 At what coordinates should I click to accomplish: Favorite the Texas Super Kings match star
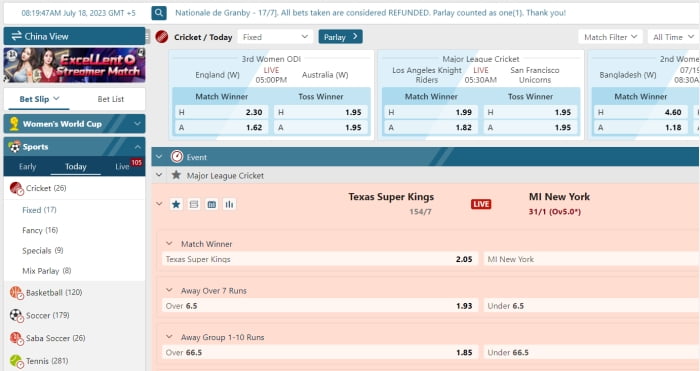pyautogui.click(x=176, y=204)
